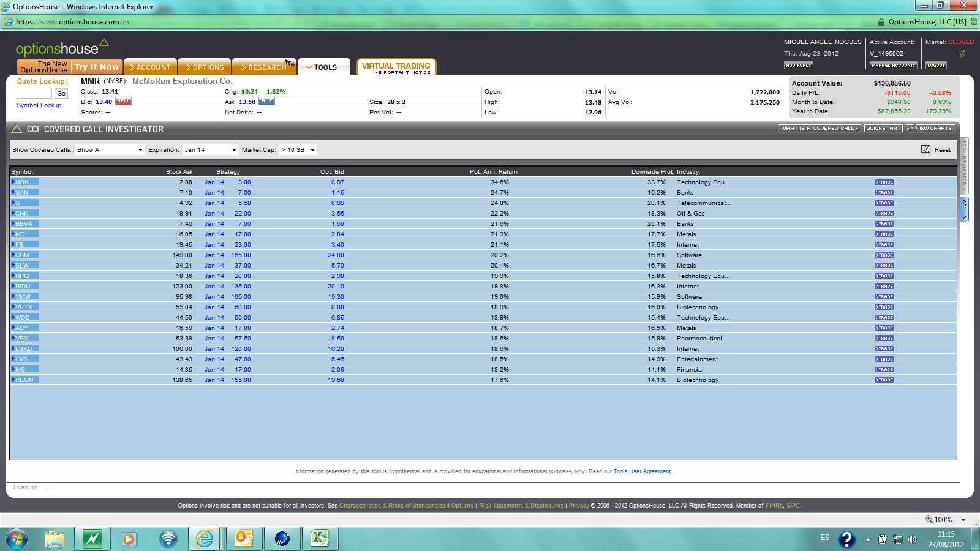Expand the NOK row arrow
This screenshot has width=980, height=551.
(13, 182)
